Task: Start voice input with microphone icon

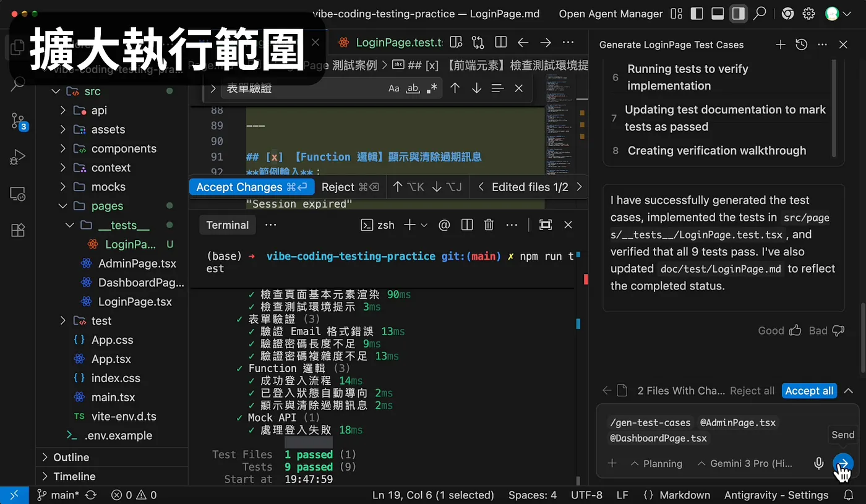Action: coord(818,463)
